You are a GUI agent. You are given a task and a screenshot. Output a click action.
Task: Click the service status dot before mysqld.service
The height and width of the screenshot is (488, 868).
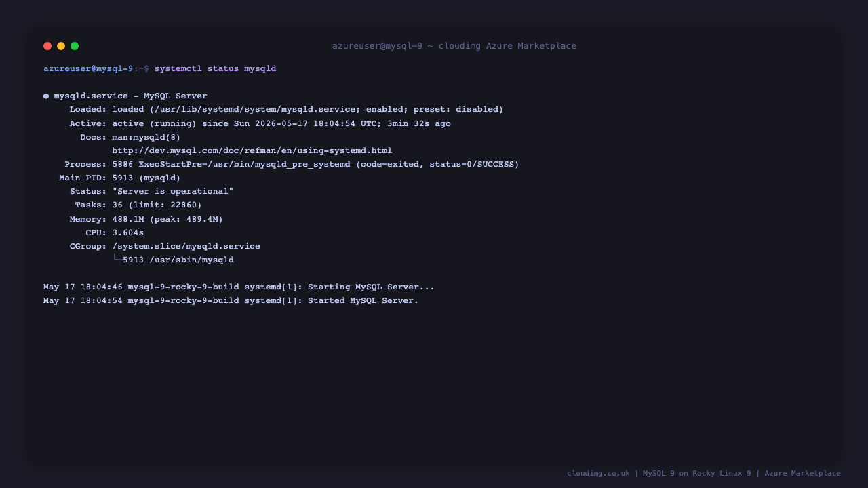[x=46, y=96]
